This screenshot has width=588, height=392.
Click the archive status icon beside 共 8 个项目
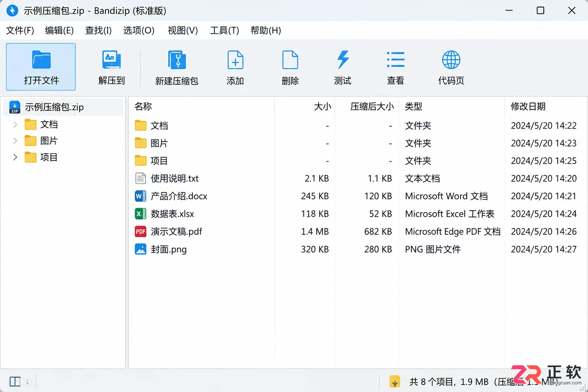coord(394,382)
